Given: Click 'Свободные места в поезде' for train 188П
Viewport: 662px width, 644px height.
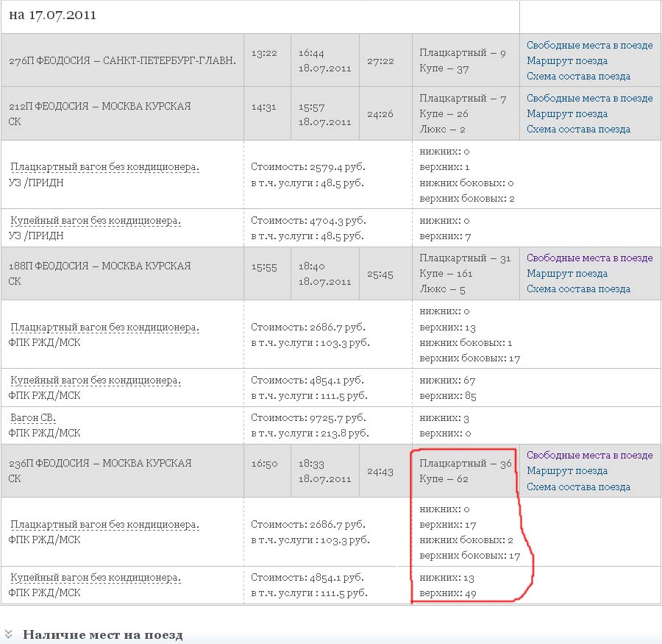Looking at the screenshot, I should pyautogui.click(x=589, y=258).
